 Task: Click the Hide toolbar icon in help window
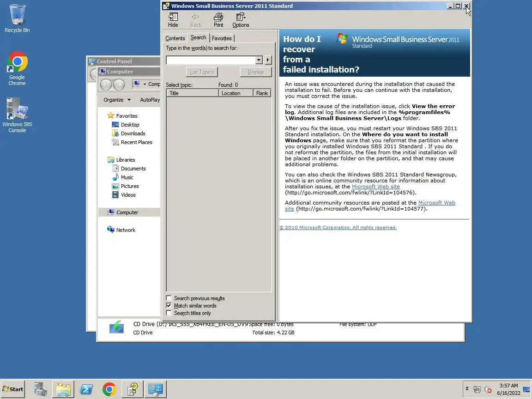click(x=173, y=20)
